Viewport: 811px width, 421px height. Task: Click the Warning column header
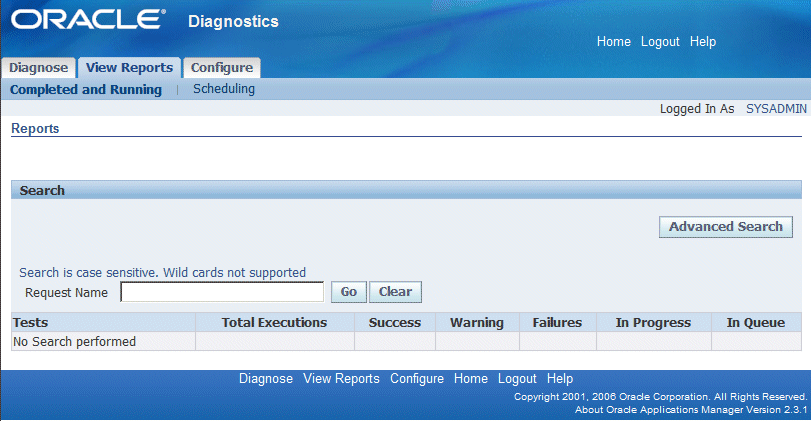point(477,322)
